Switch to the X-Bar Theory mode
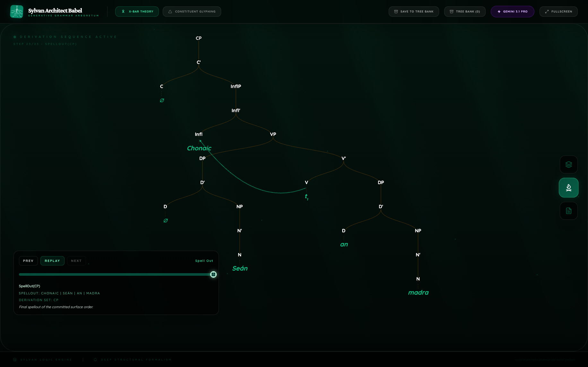 point(137,12)
